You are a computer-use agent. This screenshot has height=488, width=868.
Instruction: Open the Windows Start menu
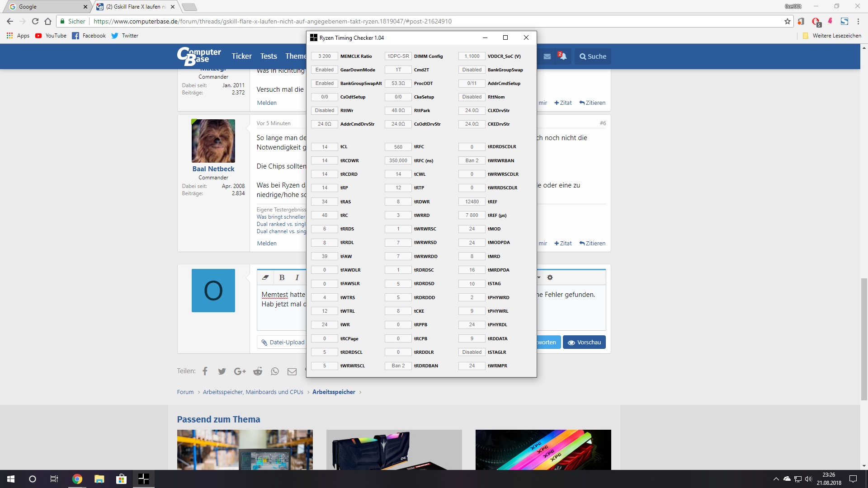click(x=11, y=479)
